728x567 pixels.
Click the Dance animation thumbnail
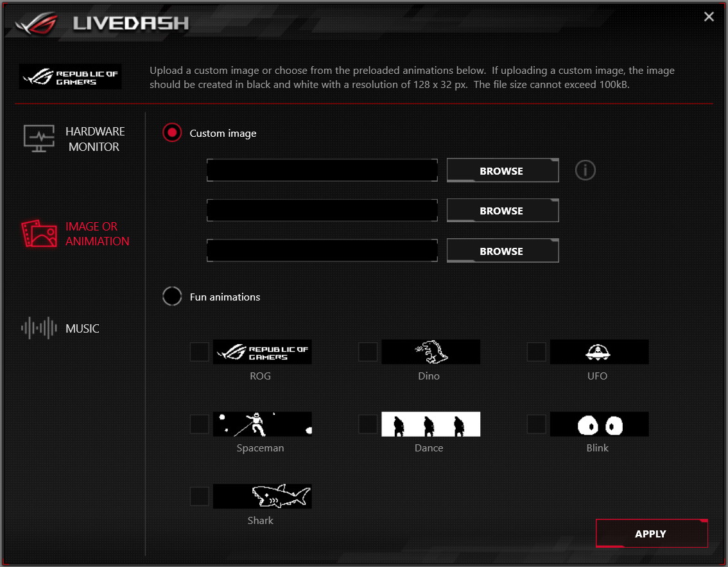point(431,424)
